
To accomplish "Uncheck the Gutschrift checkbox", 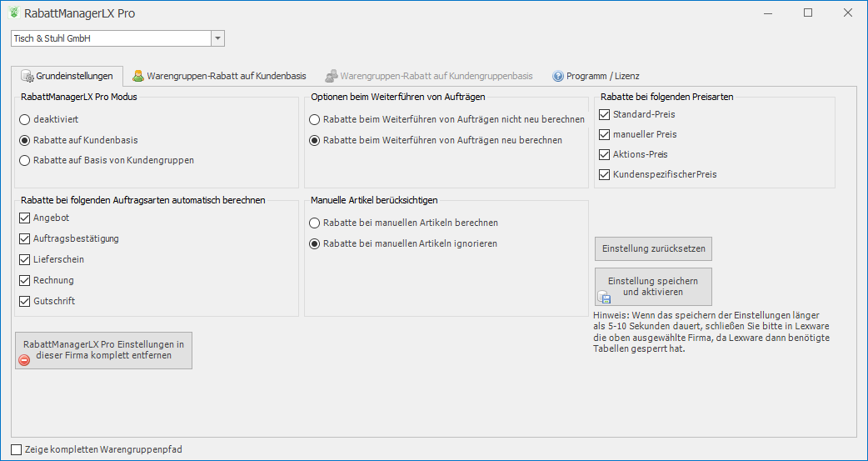I will [x=24, y=302].
